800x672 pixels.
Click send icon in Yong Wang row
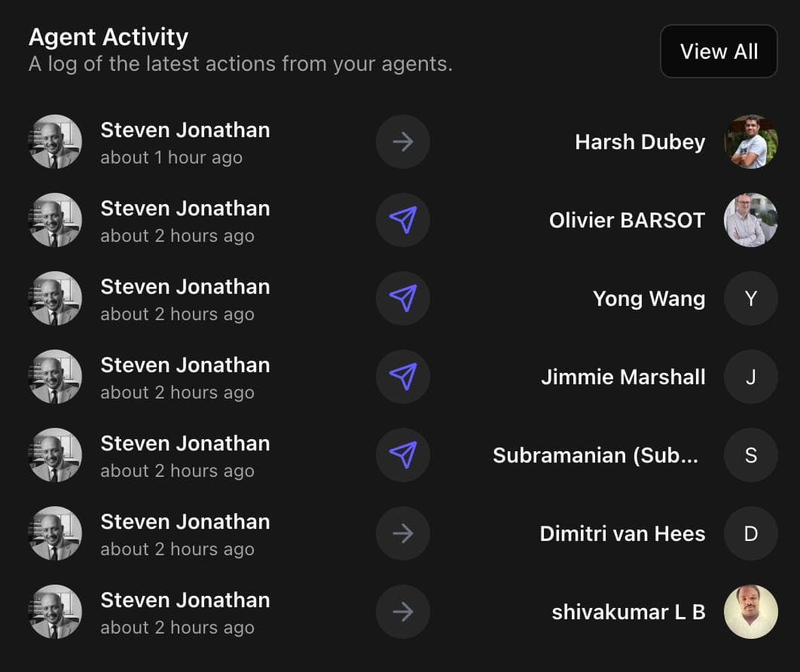pos(403,298)
